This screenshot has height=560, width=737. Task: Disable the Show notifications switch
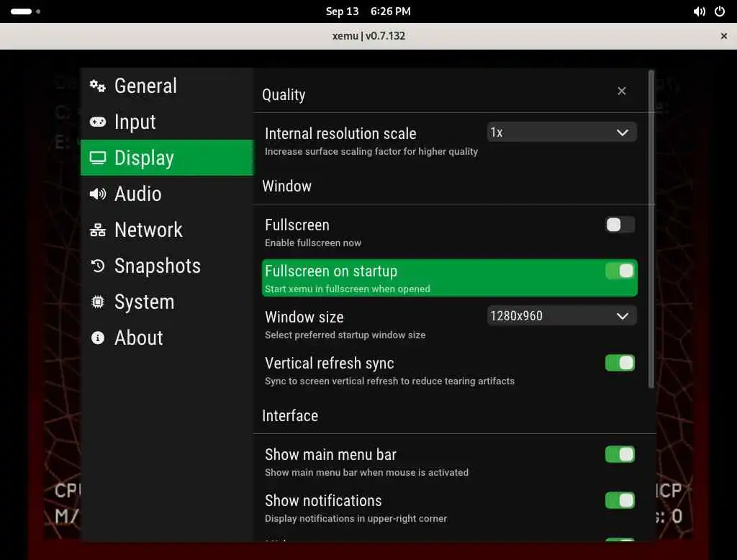pyautogui.click(x=620, y=501)
